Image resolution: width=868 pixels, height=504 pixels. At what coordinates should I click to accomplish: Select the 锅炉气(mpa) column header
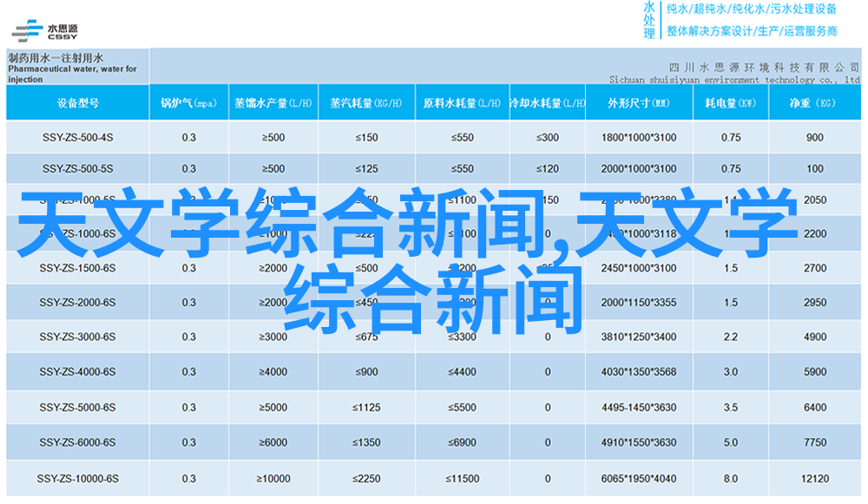click(x=188, y=103)
